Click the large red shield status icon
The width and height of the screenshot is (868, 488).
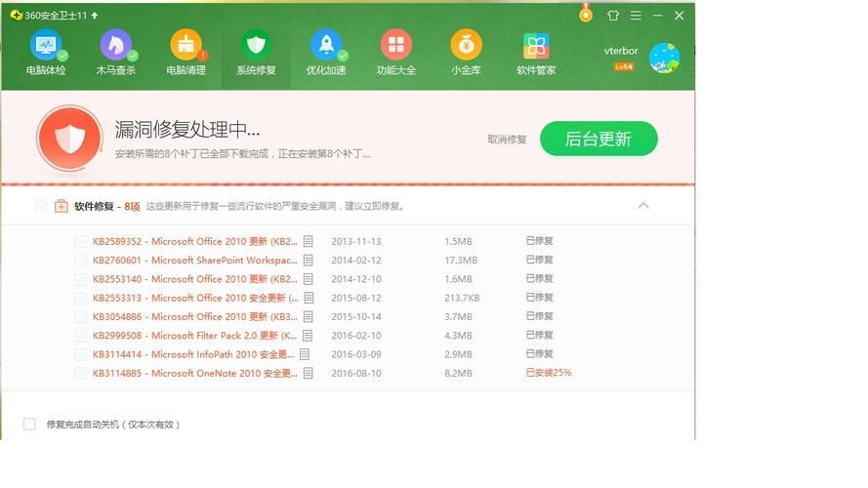click(69, 138)
